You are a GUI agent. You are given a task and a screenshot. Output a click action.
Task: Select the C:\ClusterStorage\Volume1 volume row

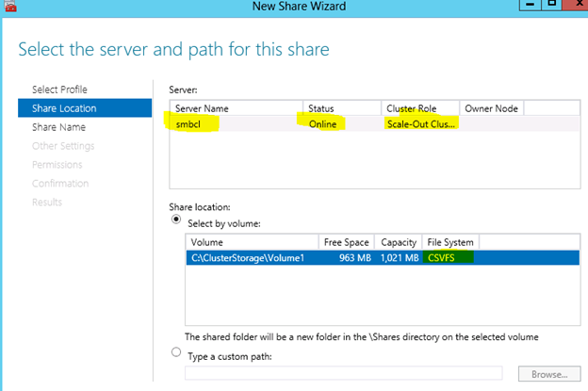(x=383, y=258)
